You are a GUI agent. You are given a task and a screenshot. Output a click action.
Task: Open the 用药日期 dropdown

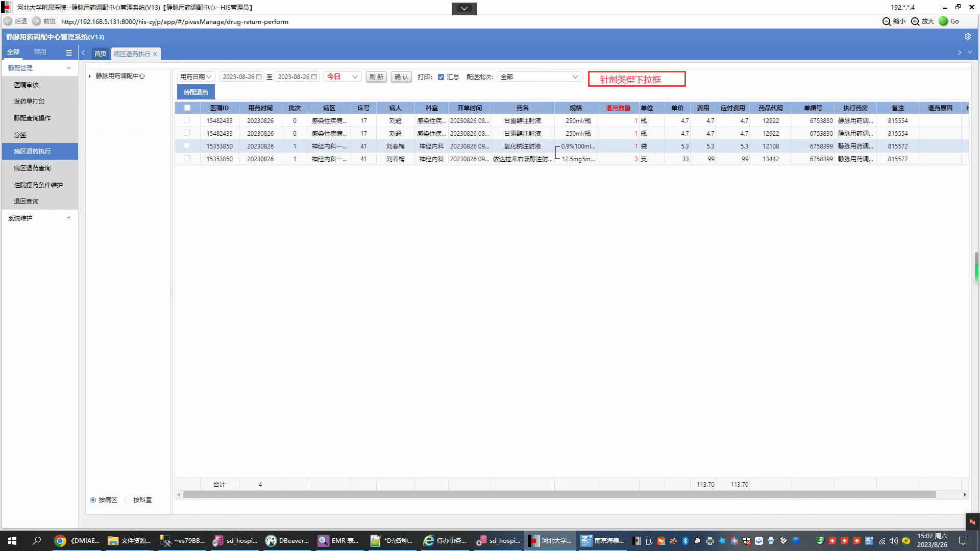196,77
